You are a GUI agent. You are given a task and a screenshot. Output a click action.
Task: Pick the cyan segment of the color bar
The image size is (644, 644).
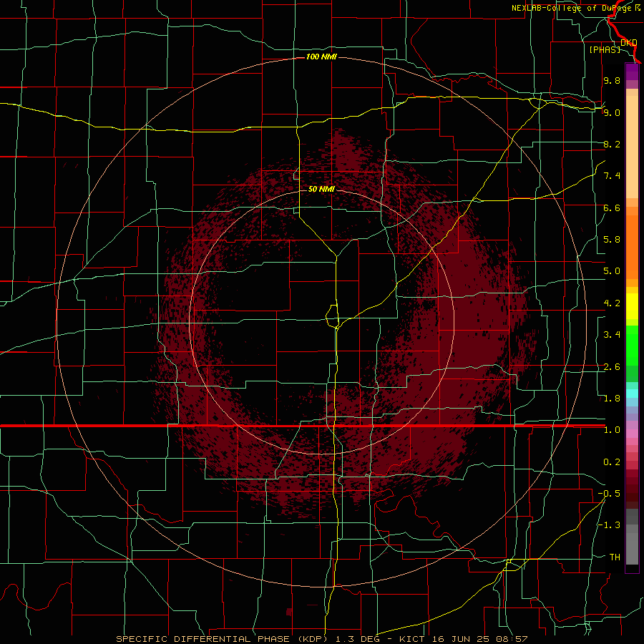(632, 394)
